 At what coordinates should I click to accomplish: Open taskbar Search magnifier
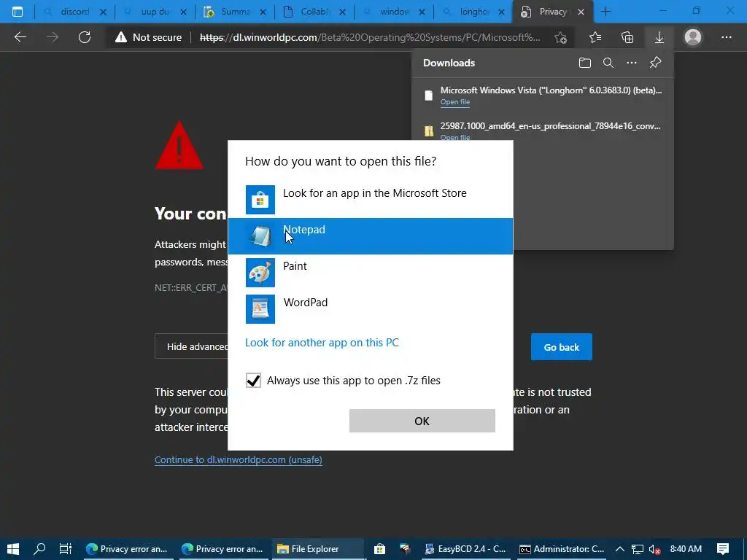click(39, 549)
